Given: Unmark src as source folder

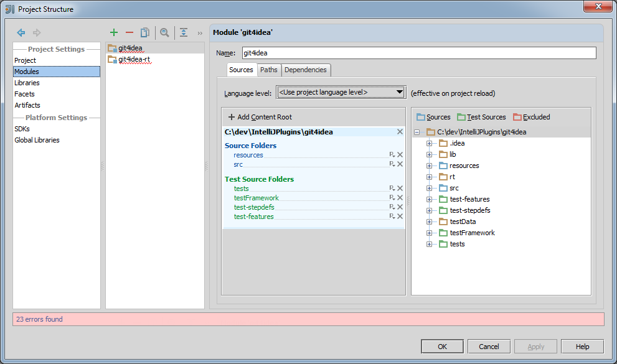Looking at the screenshot, I should click(400, 164).
